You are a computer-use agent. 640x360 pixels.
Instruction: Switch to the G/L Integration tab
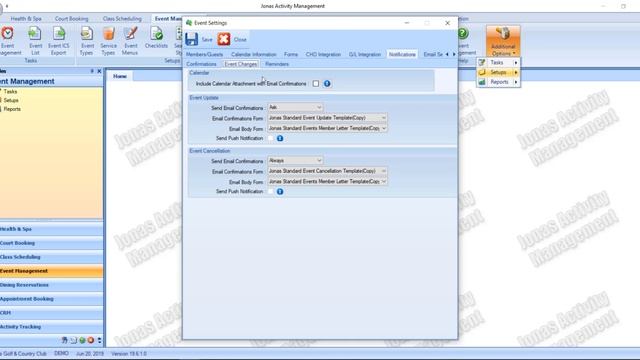[x=364, y=54]
